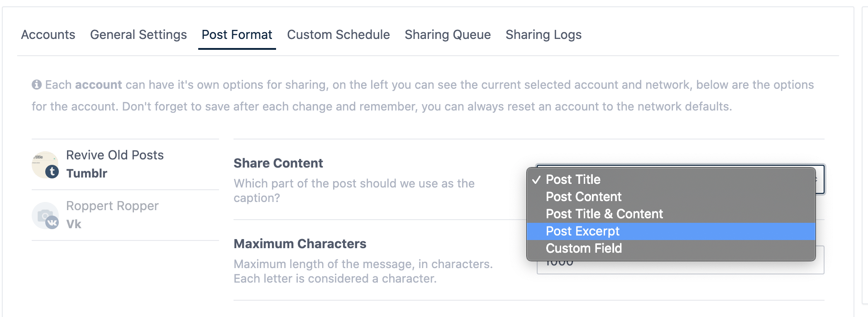Choose Custom Field from the list
This screenshot has height=317, width=868.
[x=583, y=249]
